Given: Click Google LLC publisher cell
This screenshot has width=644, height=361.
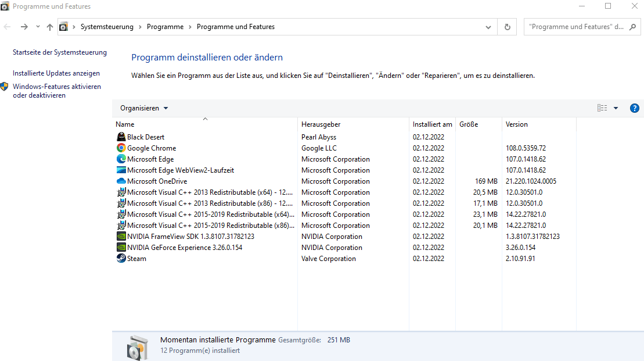Looking at the screenshot, I should tap(319, 148).
